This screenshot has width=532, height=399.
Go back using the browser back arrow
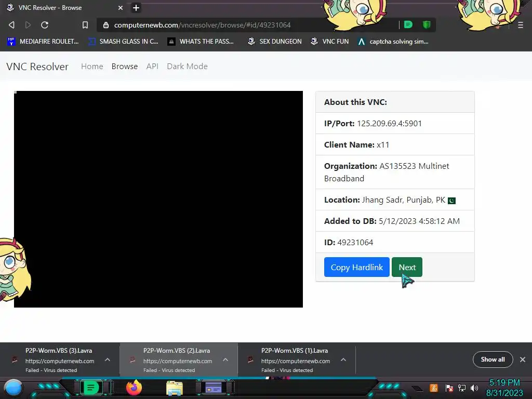(11, 25)
